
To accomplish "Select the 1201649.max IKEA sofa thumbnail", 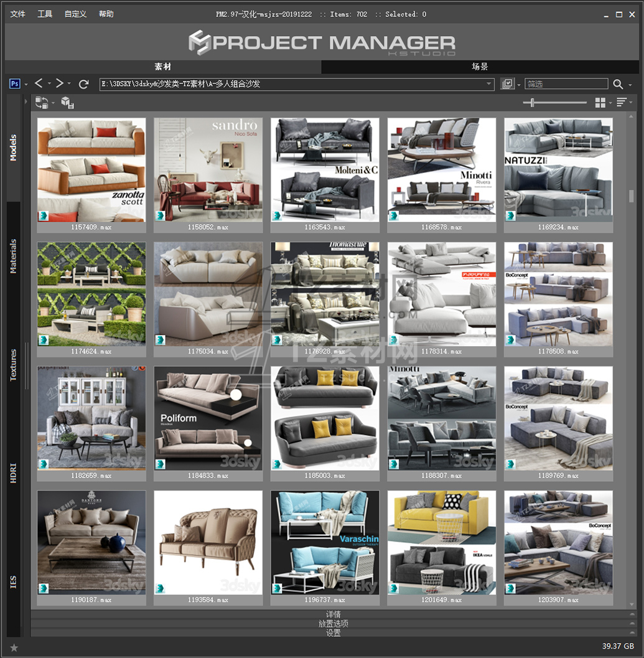I will tap(441, 543).
